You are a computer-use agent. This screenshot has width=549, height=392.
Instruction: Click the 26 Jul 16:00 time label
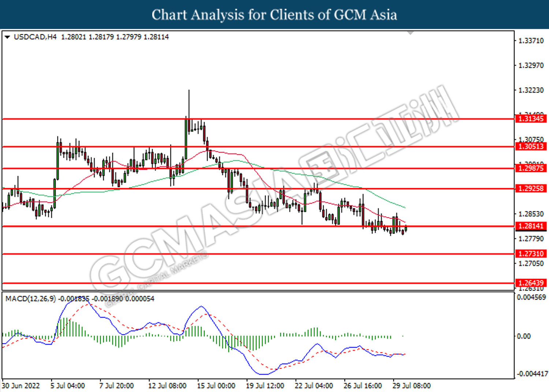tap(363, 386)
